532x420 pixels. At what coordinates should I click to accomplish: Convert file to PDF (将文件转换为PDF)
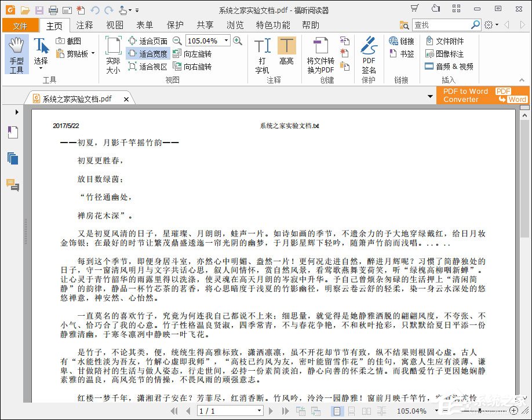tap(319, 55)
